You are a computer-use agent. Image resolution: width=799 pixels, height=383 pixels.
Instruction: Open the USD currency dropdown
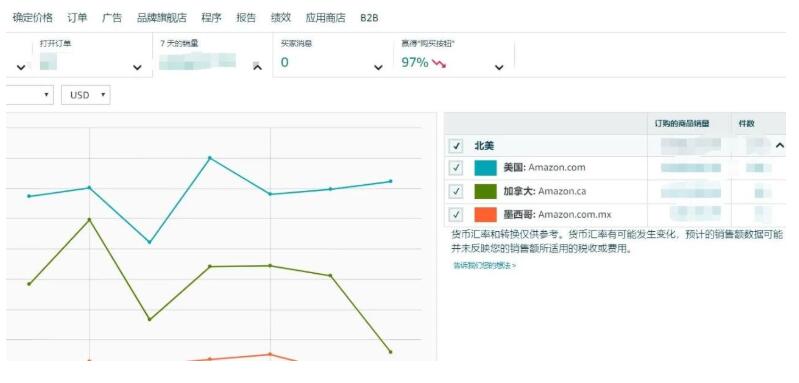pyautogui.click(x=86, y=95)
